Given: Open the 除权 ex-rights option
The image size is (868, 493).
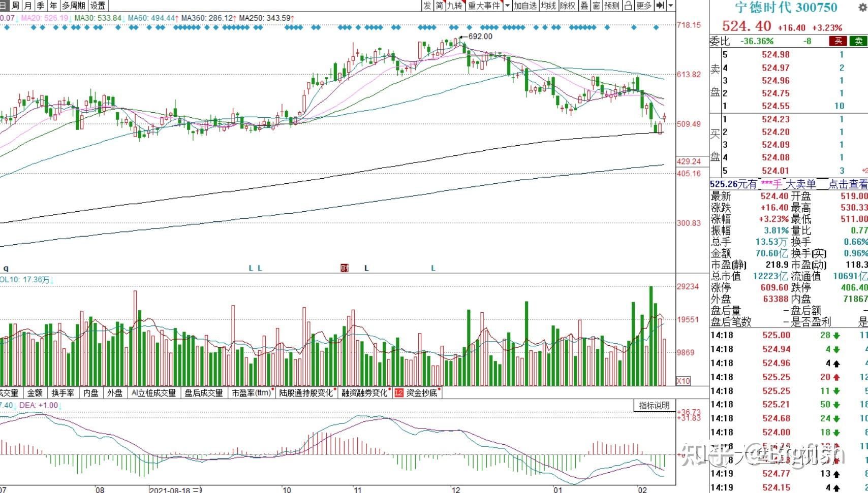Looking at the screenshot, I should click(568, 6).
